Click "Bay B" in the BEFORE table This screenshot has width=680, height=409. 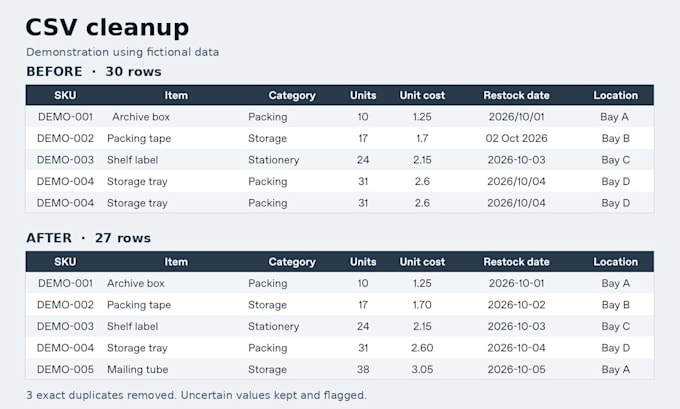615,138
